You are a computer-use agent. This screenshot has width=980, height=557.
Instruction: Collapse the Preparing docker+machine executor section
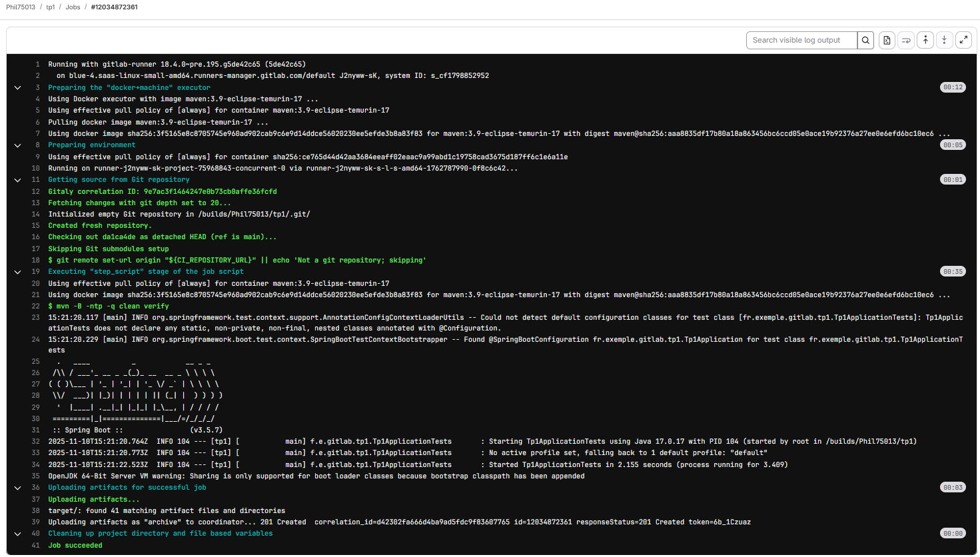click(x=17, y=88)
